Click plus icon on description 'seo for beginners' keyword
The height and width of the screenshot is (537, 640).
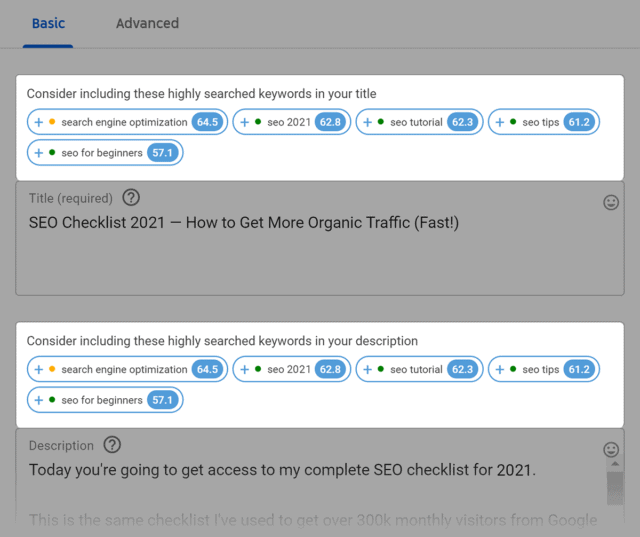tap(39, 400)
